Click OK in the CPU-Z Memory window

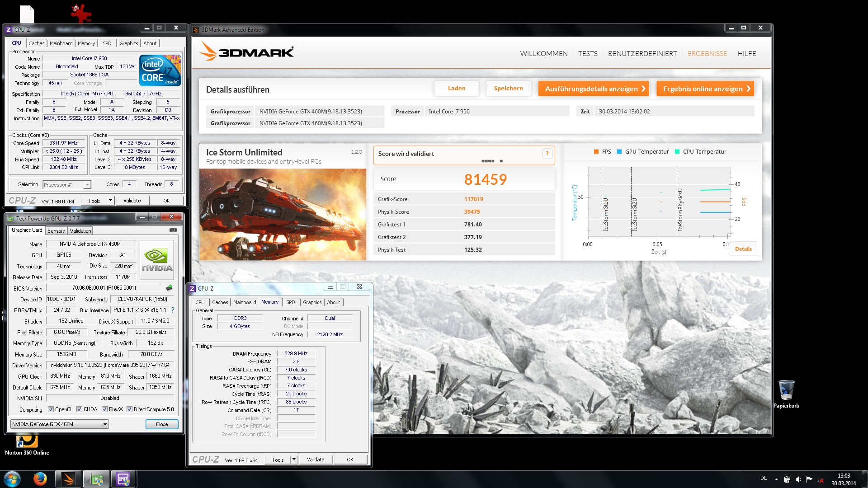tap(350, 460)
